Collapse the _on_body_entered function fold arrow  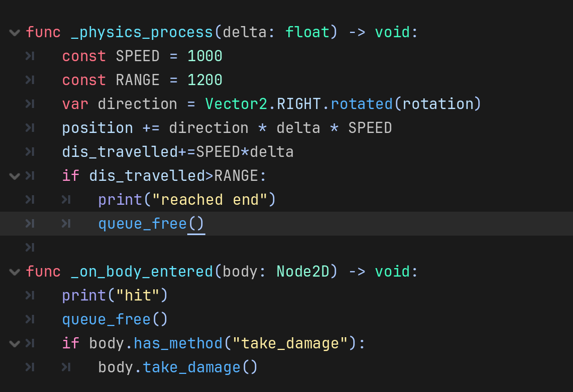coord(14,272)
